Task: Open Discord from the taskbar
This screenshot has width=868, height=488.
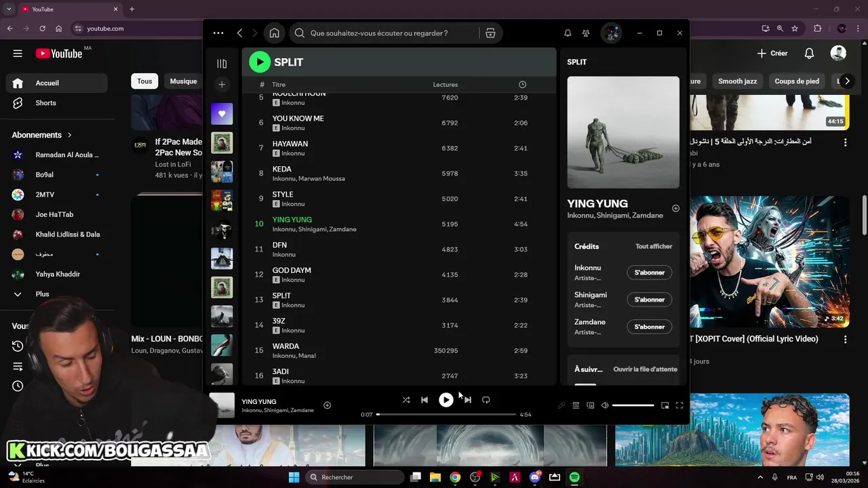Action: pos(535,477)
